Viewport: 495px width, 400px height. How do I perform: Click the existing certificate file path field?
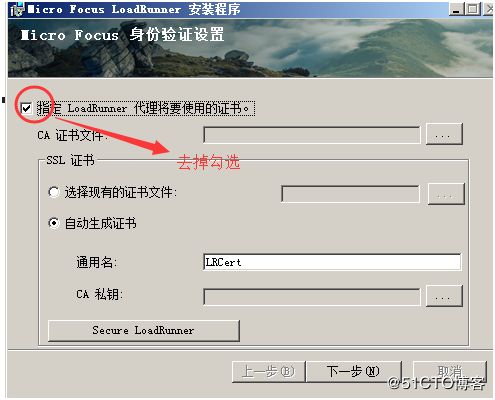tap(350, 194)
